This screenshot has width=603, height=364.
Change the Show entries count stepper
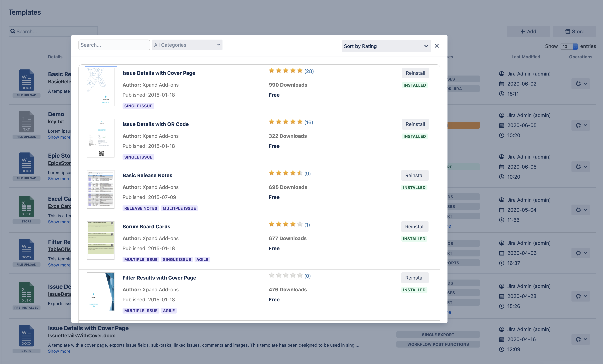(x=575, y=47)
